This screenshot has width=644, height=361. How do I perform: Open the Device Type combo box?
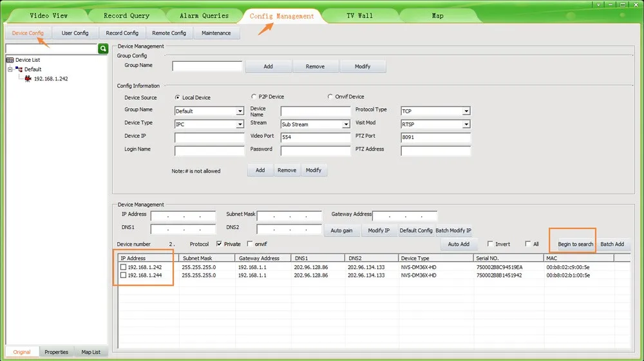pos(240,124)
